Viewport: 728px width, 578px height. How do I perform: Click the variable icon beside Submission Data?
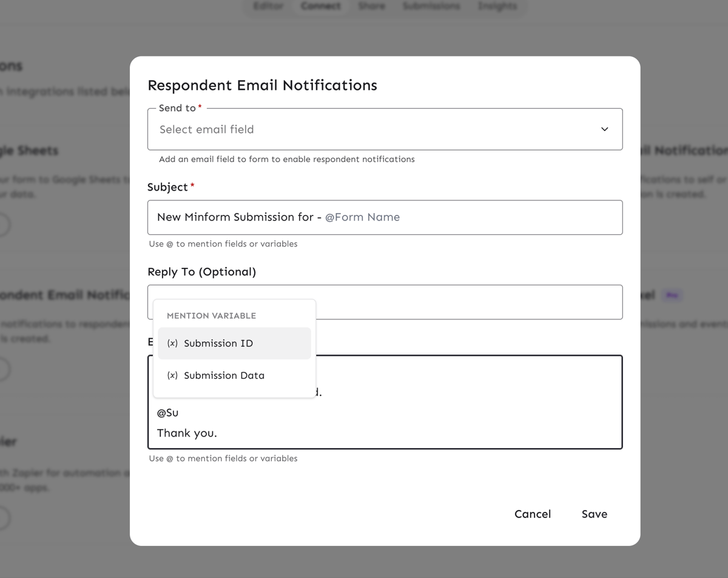tap(172, 376)
